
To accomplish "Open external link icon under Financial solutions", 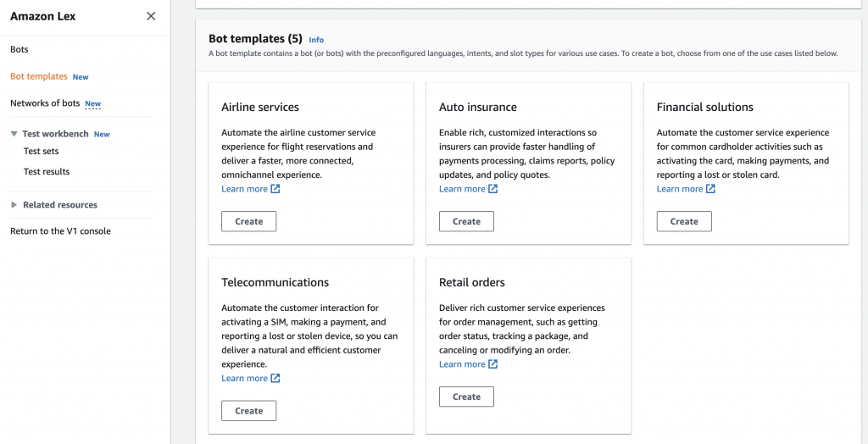I will pyautogui.click(x=711, y=189).
